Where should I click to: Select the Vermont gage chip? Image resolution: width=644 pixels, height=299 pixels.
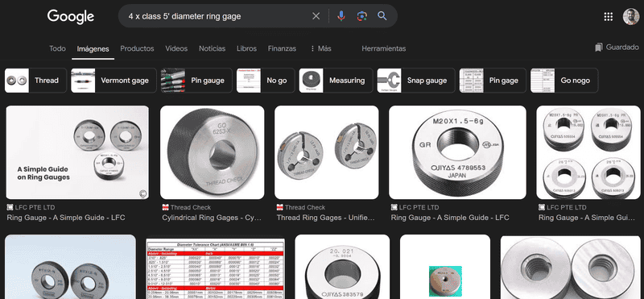tap(114, 81)
